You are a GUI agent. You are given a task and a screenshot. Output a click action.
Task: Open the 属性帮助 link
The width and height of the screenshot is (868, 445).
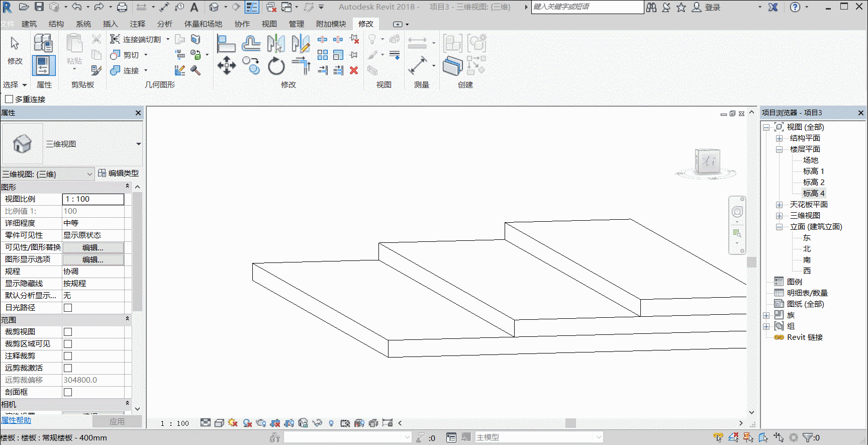tap(16, 420)
